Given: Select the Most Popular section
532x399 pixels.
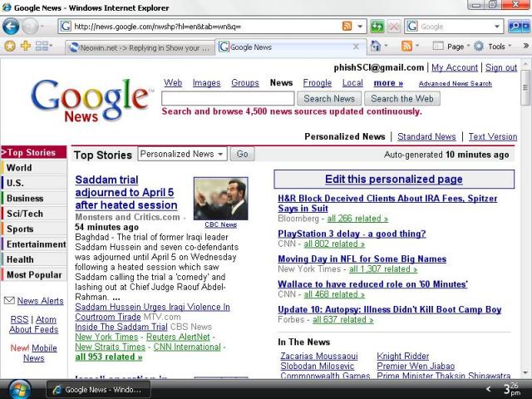Looking at the screenshot, I should [x=33, y=274].
